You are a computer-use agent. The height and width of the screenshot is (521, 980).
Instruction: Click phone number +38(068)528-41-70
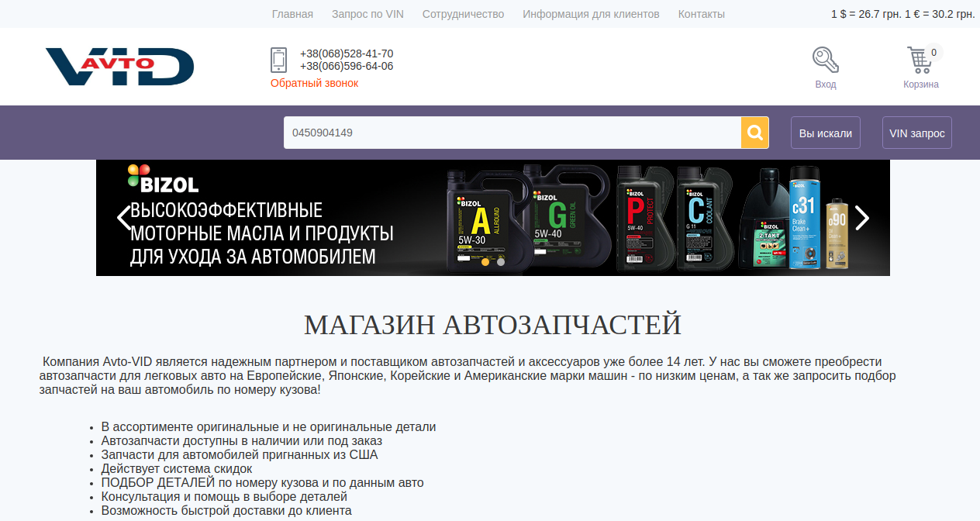pos(347,53)
